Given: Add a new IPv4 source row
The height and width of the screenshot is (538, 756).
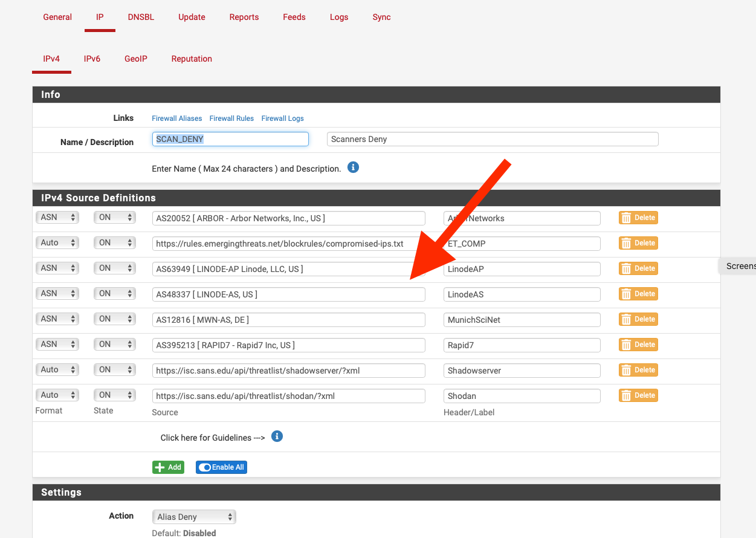Looking at the screenshot, I should coord(168,467).
